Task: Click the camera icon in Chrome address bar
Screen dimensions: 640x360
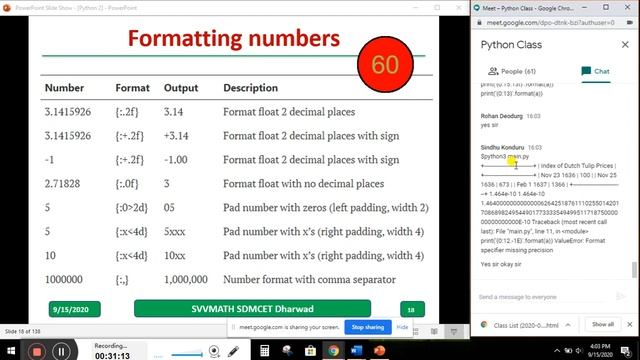Action: coord(630,23)
